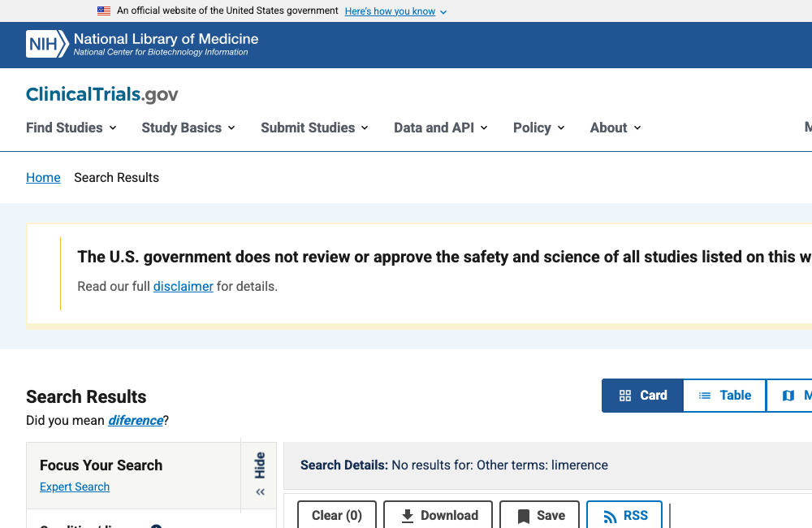Open the RSS feed button
Viewport: 812px width, 528px height.
click(x=624, y=515)
